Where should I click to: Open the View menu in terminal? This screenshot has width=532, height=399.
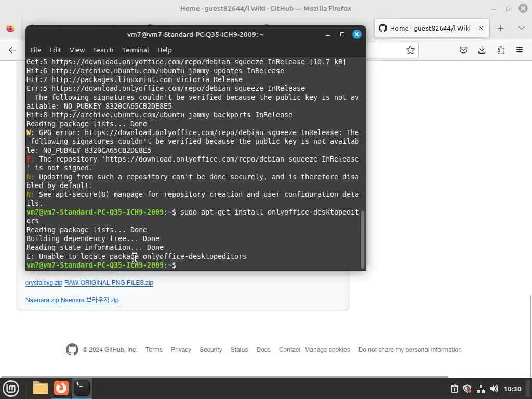[77, 50]
